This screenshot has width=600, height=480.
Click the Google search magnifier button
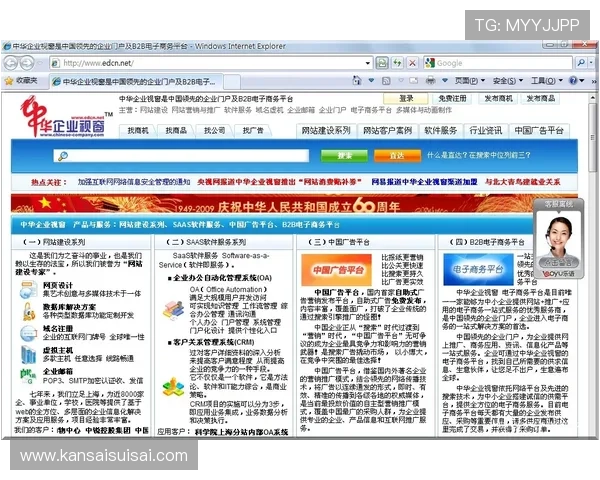581,62
